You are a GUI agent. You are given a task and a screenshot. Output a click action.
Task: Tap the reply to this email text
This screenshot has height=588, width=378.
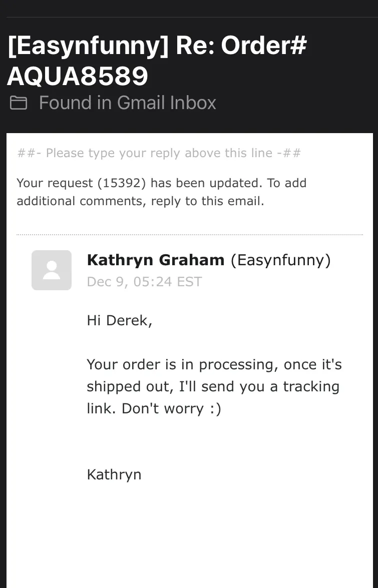tap(207, 201)
